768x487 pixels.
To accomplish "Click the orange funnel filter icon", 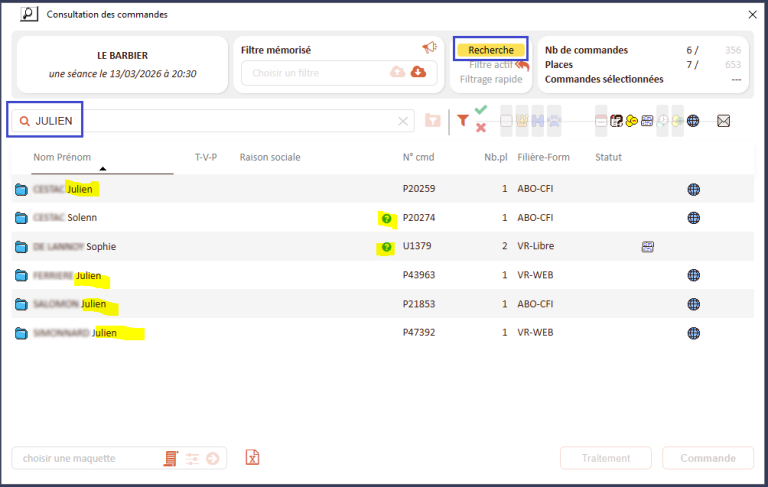I will (x=462, y=120).
